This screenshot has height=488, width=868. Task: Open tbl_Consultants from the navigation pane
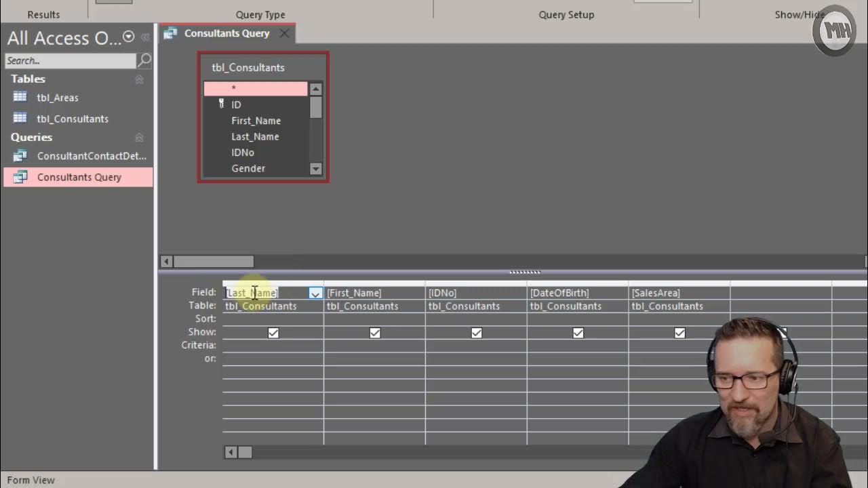(x=73, y=119)
